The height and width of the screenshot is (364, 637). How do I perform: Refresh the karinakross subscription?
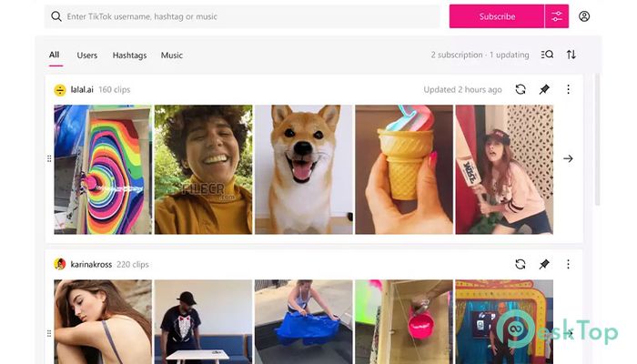coord(521,265)
